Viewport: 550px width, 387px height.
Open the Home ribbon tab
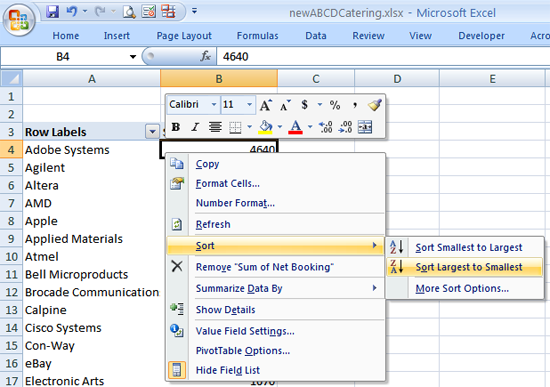(x=66, y=36)
